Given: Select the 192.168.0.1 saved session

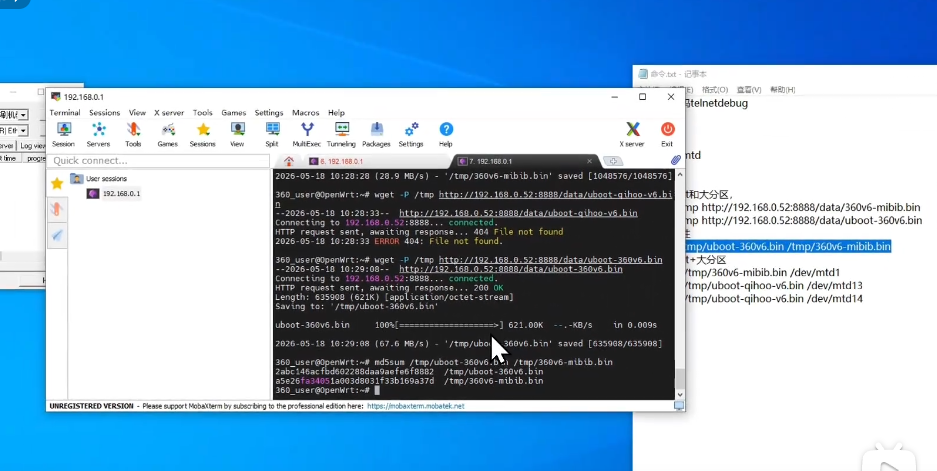Looking at the screenshot, I should (x=114, y=194).
